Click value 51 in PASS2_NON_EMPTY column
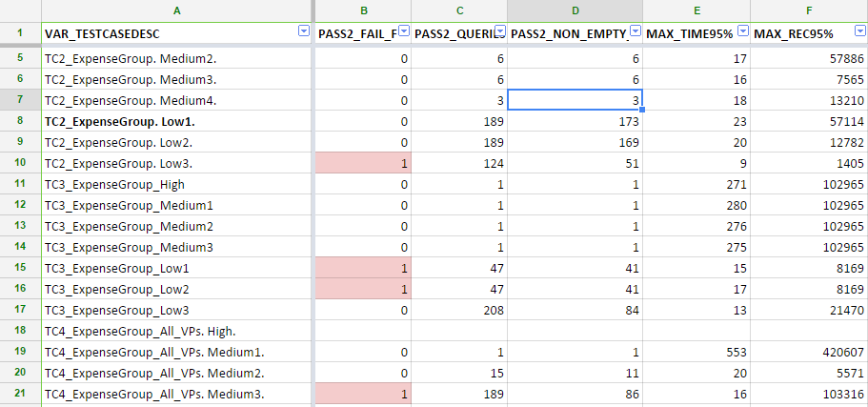The height and width of the screenshot is (407, 868). tap(632, 163)
